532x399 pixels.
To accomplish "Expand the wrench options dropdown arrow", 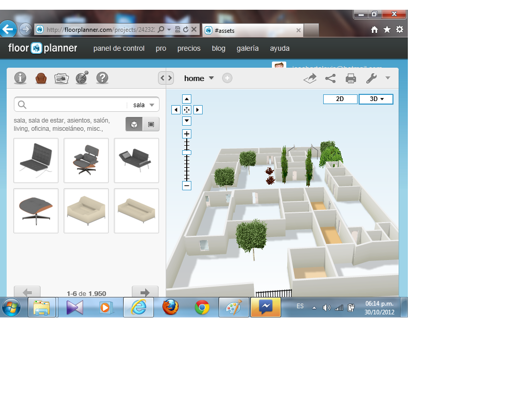I will click(x=388, y=78).
